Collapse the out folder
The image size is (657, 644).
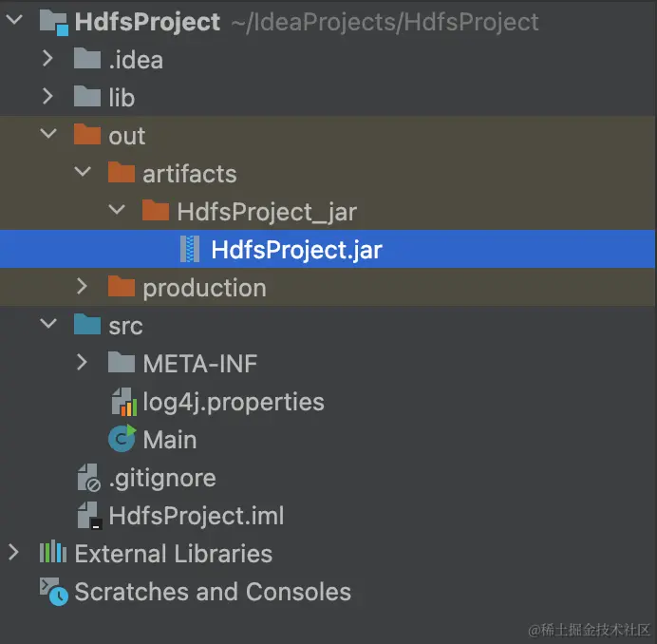pos(48,135)
